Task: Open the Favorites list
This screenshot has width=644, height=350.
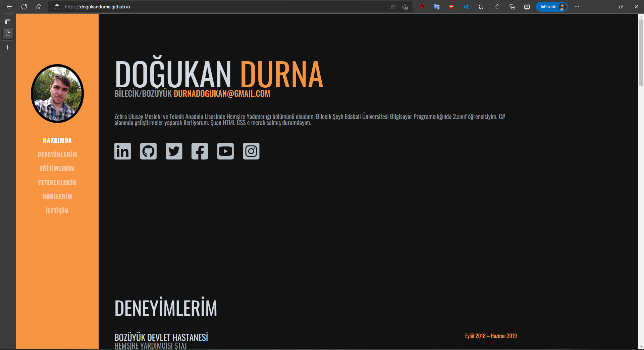Action: (x=497, y=7)
